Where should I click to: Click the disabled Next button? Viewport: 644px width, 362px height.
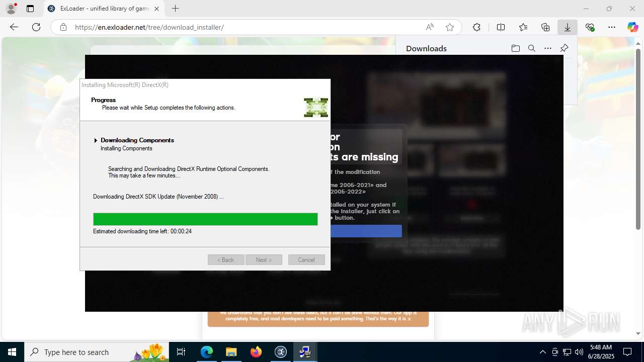tap(264, 260)
